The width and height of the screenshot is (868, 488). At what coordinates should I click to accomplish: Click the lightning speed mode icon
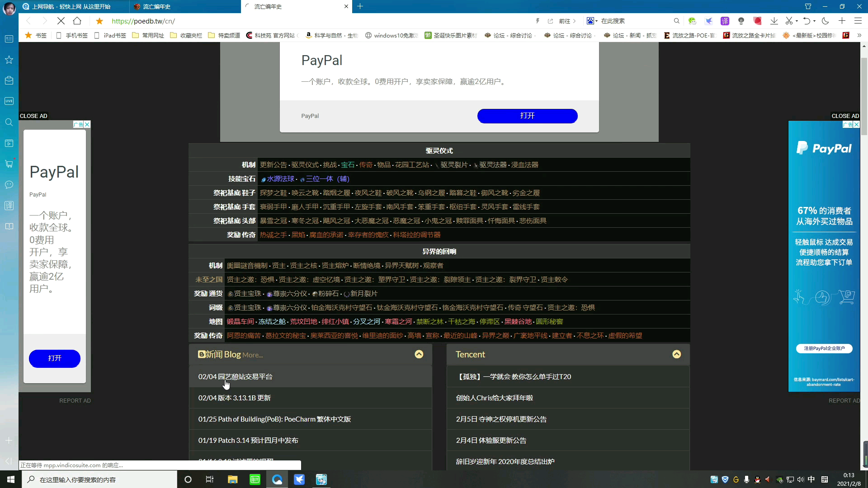pyautogui.click(x=538, y=21)
